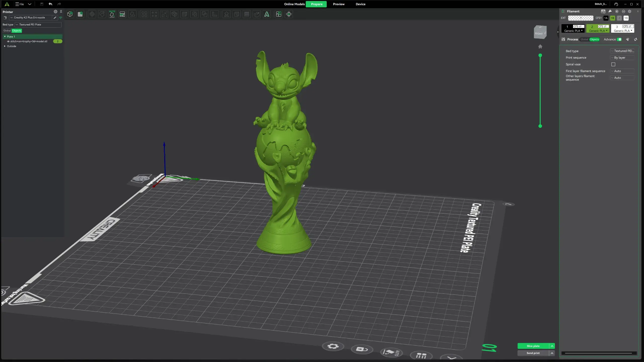Click the Add model cube icon
Screen dimensions: 644x362
(70, 14)
